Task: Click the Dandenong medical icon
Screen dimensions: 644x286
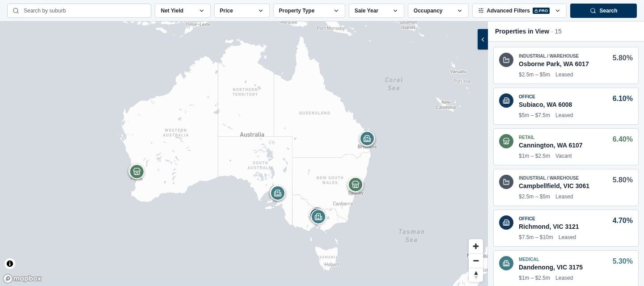Action: click(x=506, y=263)
